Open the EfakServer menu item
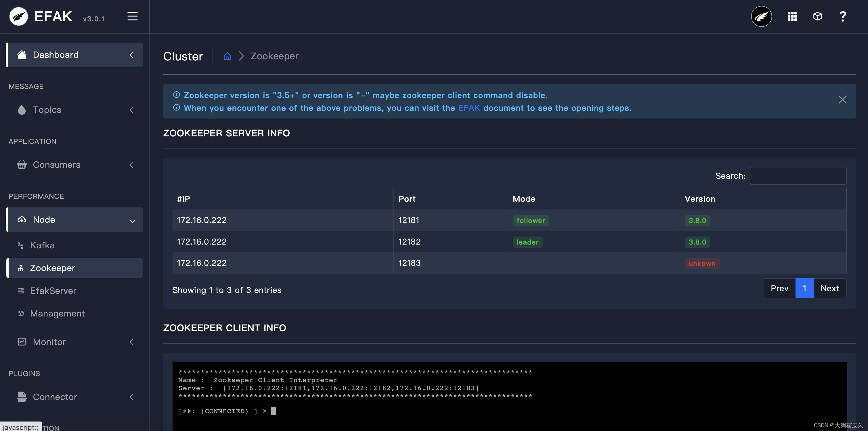Viewport: 868px width, 431px height. tap(53, 291)
